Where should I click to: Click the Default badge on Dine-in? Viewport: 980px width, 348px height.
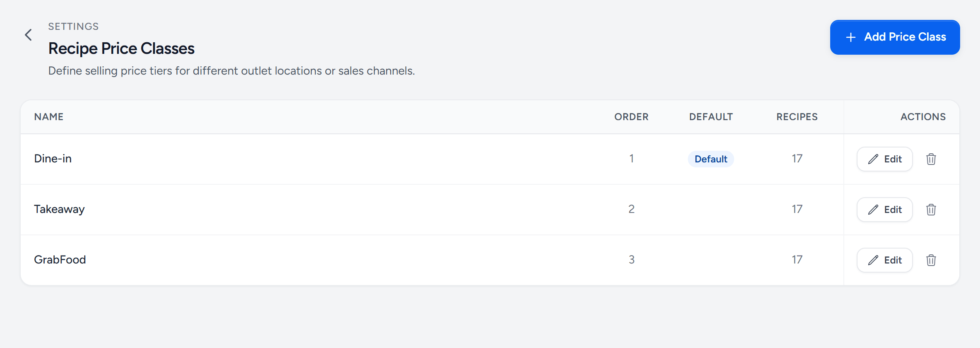[711, 159]
